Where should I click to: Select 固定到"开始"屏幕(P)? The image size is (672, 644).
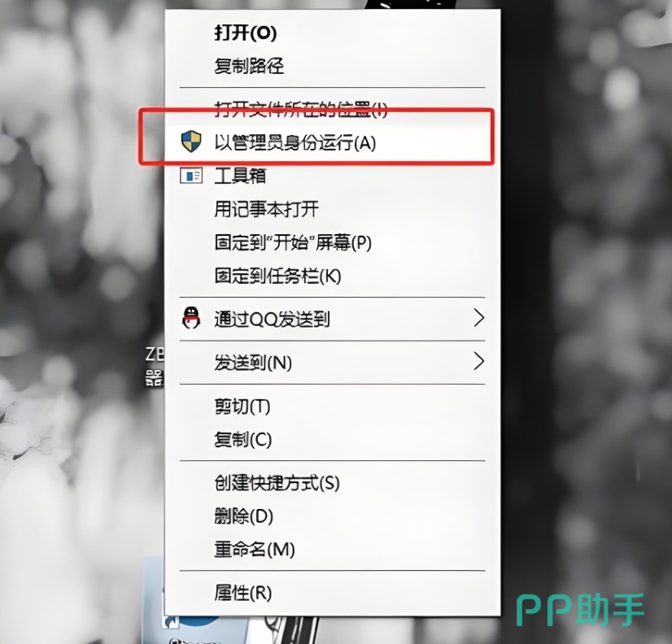(293, 242)
